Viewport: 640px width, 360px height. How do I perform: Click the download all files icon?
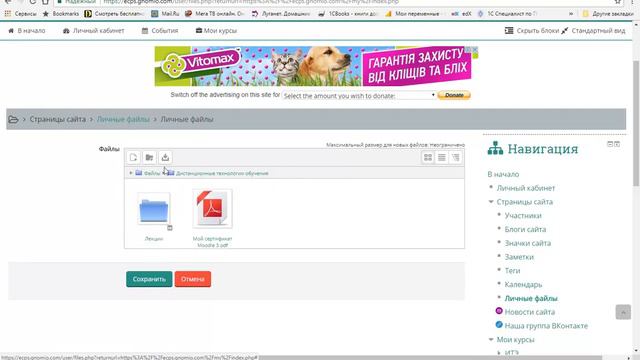tap(165, 157)
